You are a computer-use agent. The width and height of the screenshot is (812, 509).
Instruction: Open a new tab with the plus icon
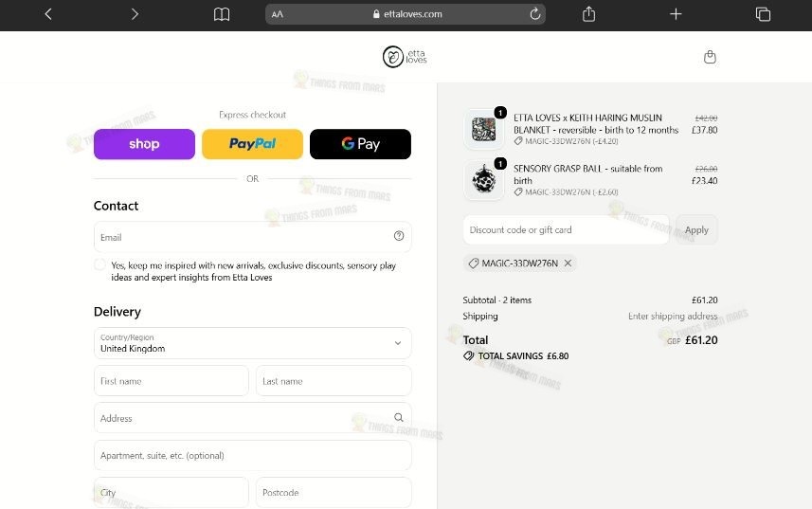pyautogui.click(x=676, y=14)
